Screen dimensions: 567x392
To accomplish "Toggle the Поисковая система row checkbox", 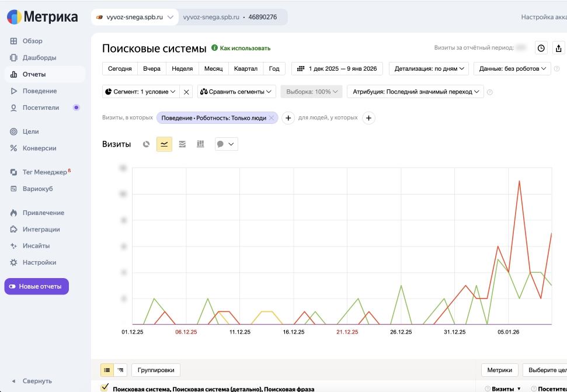I will [x=105, y=388].
